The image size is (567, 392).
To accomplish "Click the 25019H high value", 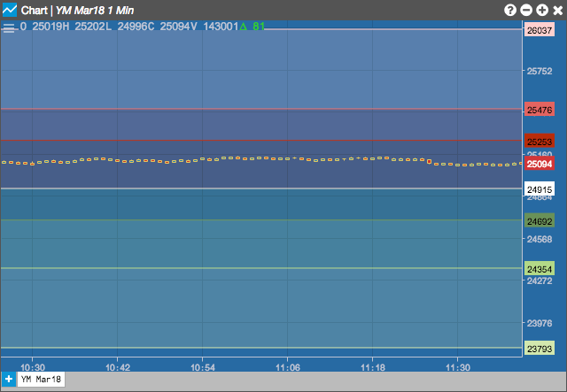I will pos(50,27).
